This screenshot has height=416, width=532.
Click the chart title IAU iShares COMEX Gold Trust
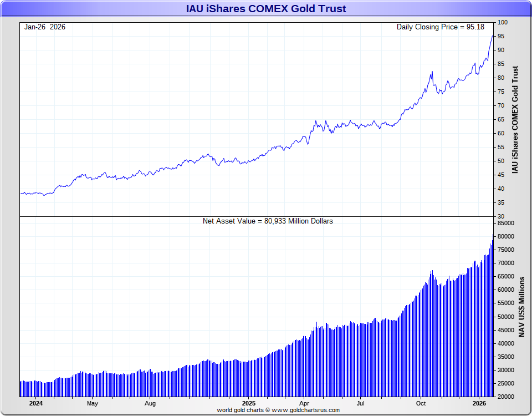click(265, 8)
